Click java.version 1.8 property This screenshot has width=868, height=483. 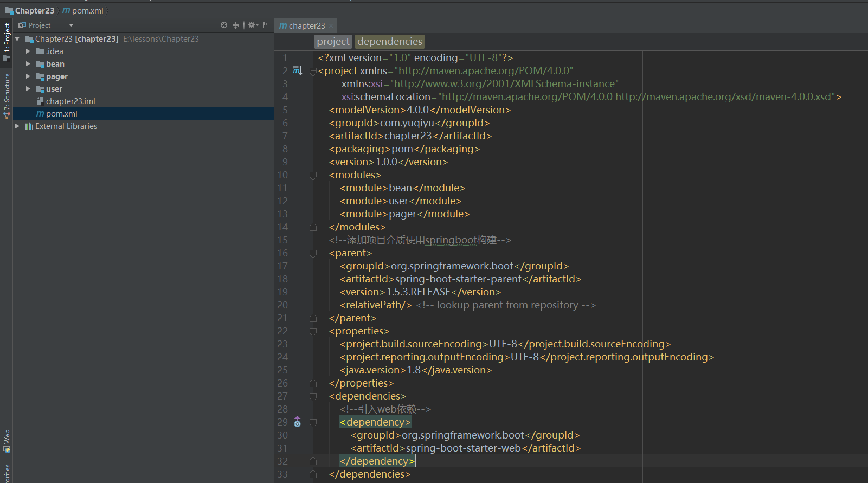coord(416,370)
